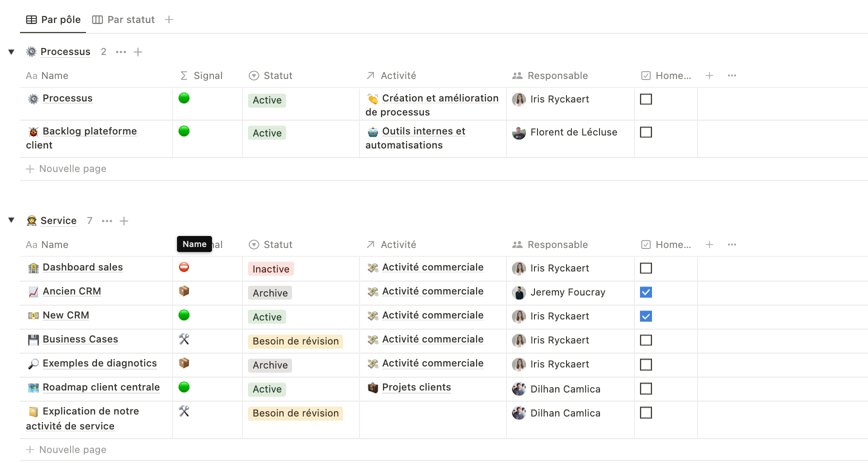
Task: Add page to Service group
Action: (124, 221)
